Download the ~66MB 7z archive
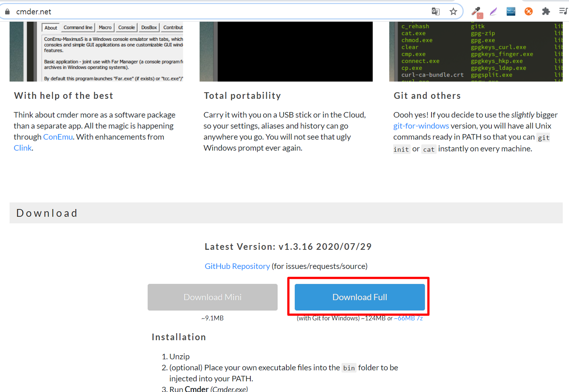 [408, 318]
